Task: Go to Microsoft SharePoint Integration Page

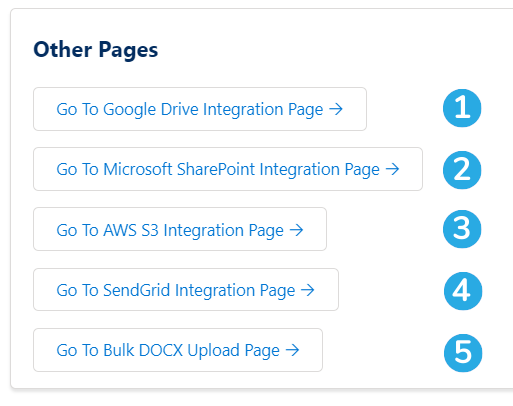Action: [x=228, y=169]
